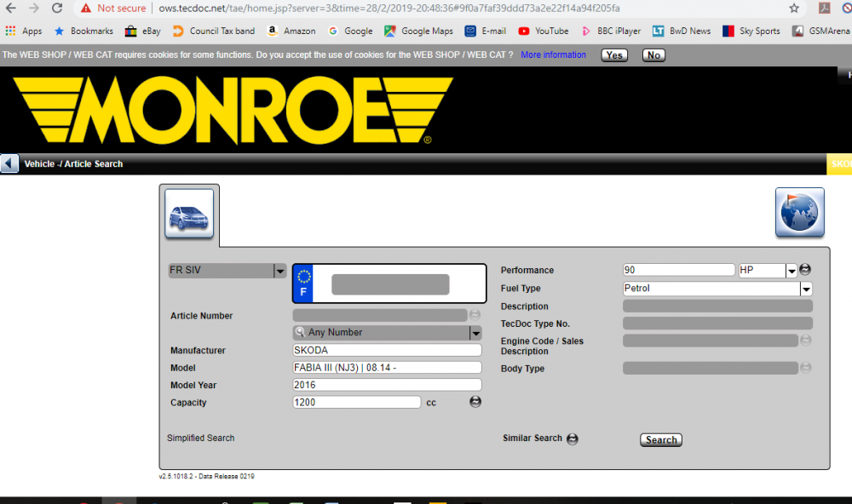The height and width of the screenshot is (504, 852).
Task: Click the browser forward arrow
Action: (x=34, y=9)
